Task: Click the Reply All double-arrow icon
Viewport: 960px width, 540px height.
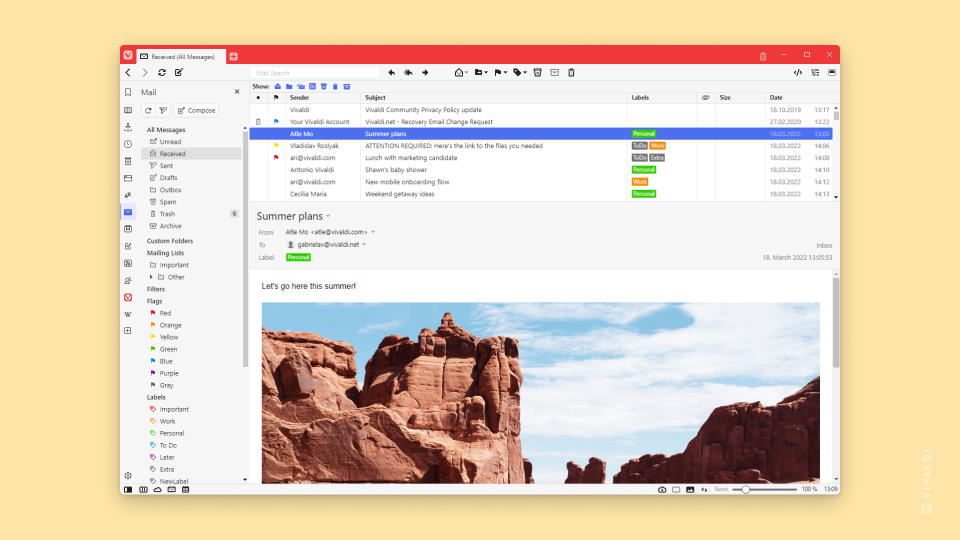Action: tap(408, 73)
